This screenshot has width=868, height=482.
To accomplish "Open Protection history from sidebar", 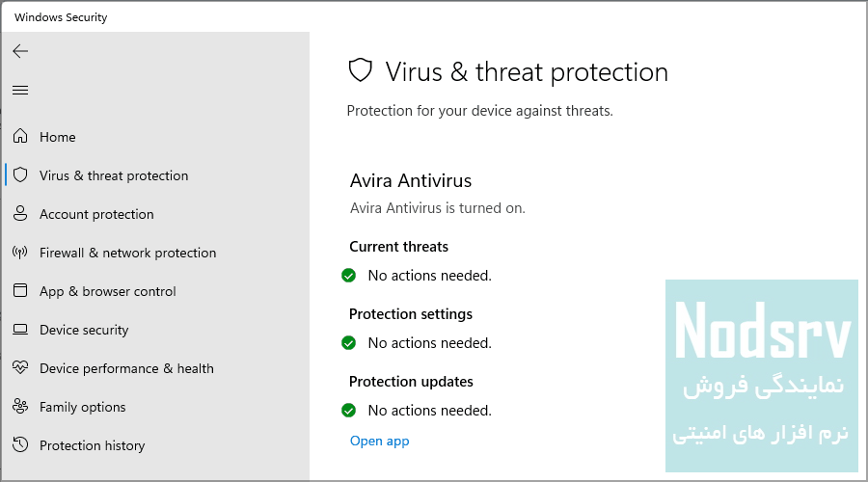I will coord(93,445).
